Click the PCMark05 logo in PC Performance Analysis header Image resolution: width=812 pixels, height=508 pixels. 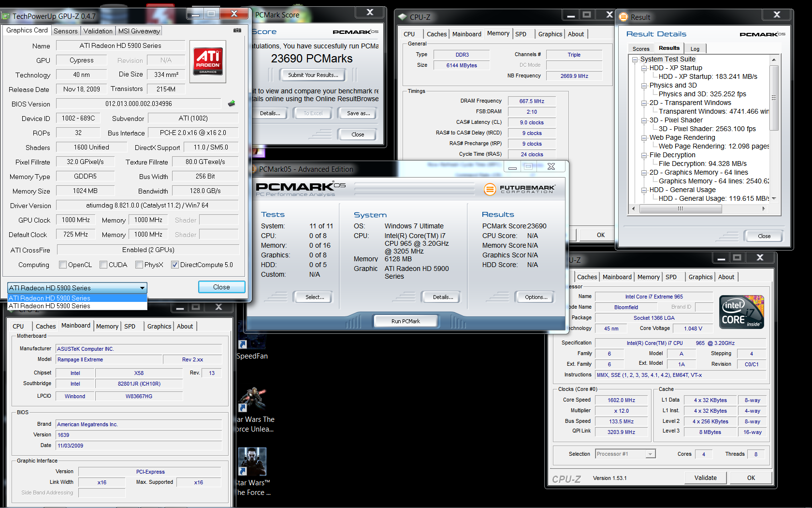301,187
